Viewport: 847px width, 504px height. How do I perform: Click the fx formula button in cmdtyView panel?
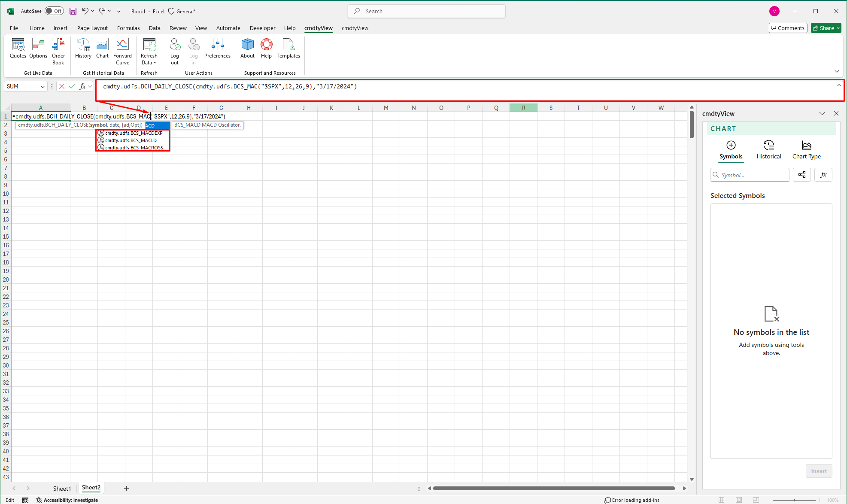823,175
